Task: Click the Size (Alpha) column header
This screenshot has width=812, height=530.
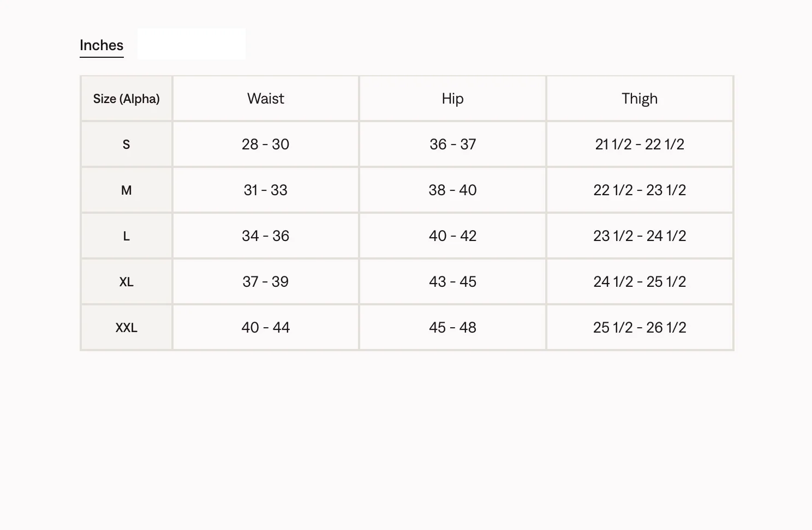Action: (127, 99)
